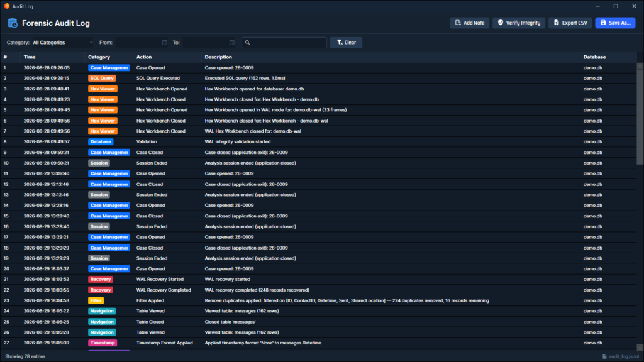Minimize the Audit Log window

point(597,6)
